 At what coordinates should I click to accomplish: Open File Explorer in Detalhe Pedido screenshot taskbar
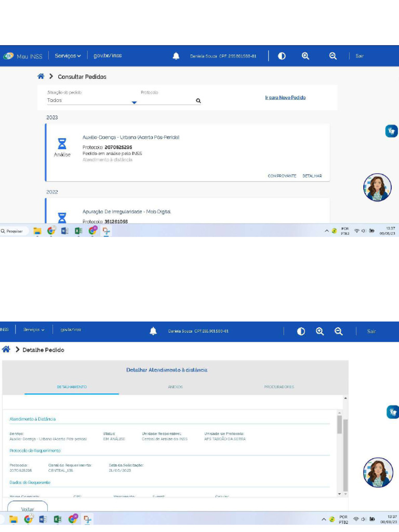[13, 519]
